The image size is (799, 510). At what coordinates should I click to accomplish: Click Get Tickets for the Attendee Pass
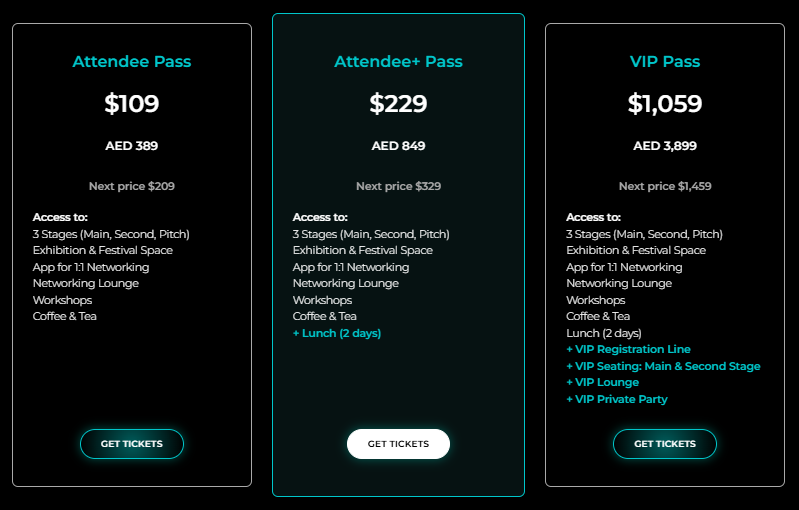(x=132, y=444)
